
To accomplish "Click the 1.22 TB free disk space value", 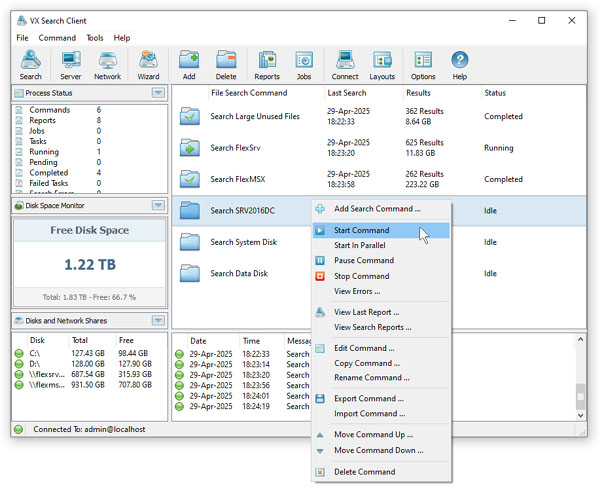I will point(90,265).
